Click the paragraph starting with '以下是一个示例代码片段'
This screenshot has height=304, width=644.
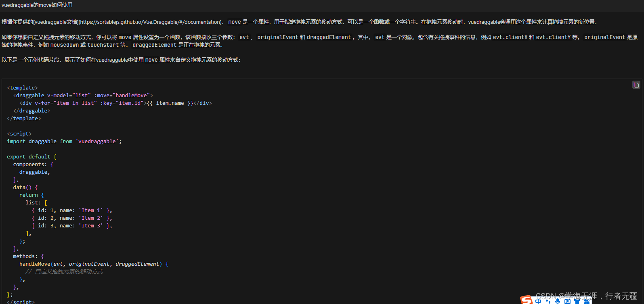tap(121, 60)
